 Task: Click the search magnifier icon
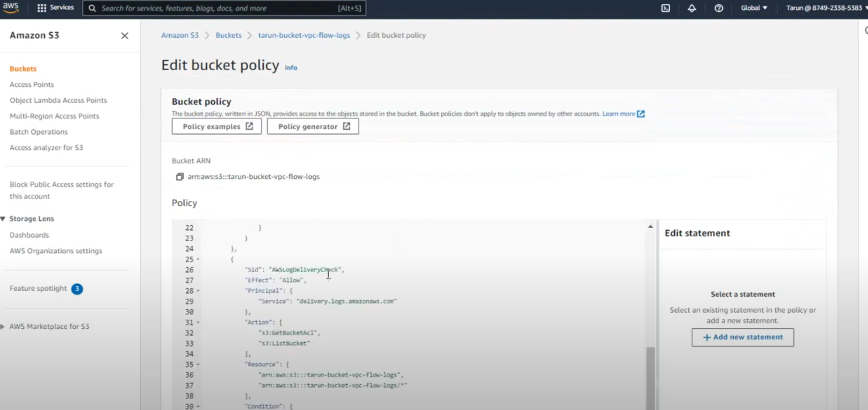pyautogui.click(x=92, y=8)
